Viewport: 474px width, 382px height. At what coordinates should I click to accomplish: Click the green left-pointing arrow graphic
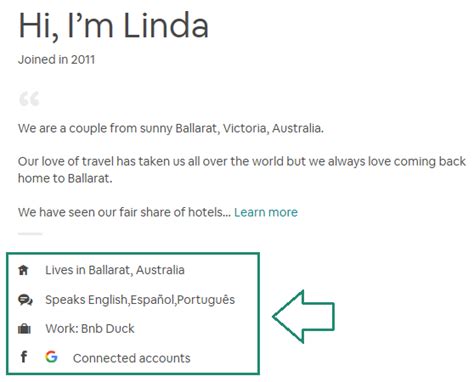click(303, 317)
